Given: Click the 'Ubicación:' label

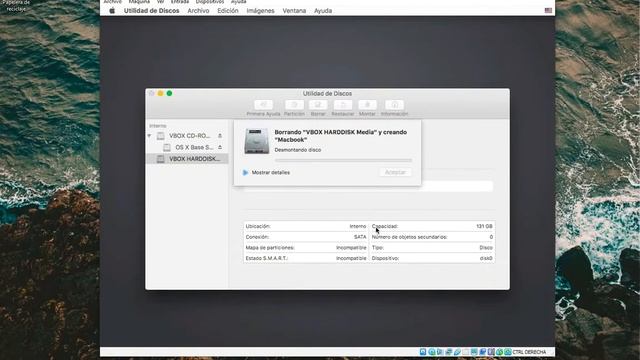Looking at the screenshot, I should coord(258,226).
